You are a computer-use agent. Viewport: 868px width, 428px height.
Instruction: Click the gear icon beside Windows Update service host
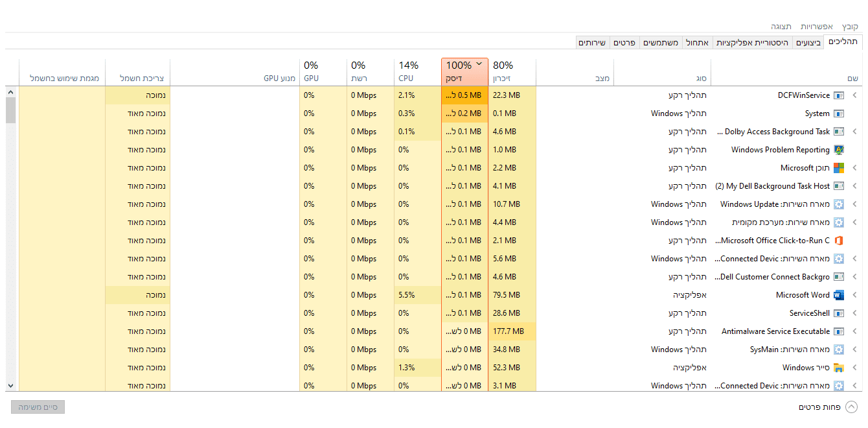click(839, 204)
